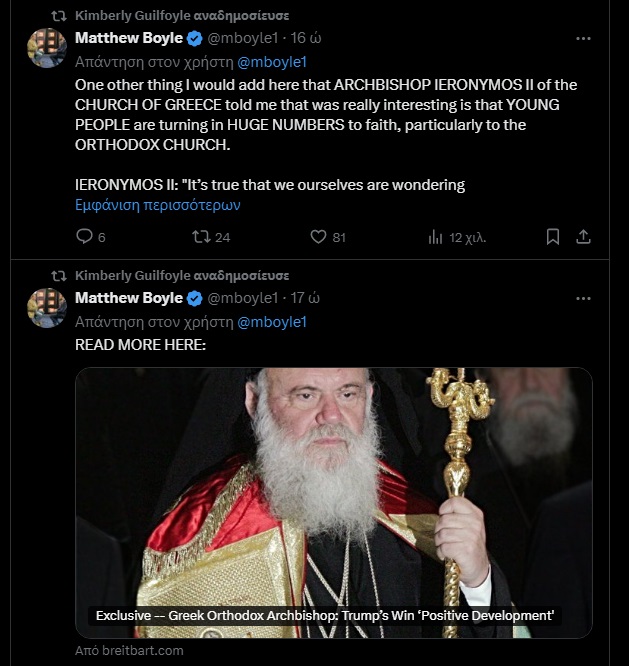
Task: Bookmark the first Matthew Boyle tweet
Action: pyautogui.click(x=553, y=237)
